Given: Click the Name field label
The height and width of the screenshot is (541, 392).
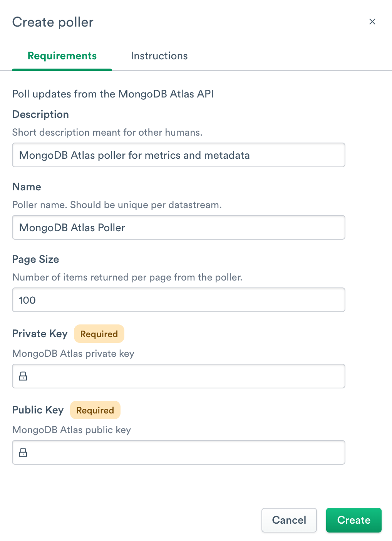Looking at the screenshot, I should 27,187.
